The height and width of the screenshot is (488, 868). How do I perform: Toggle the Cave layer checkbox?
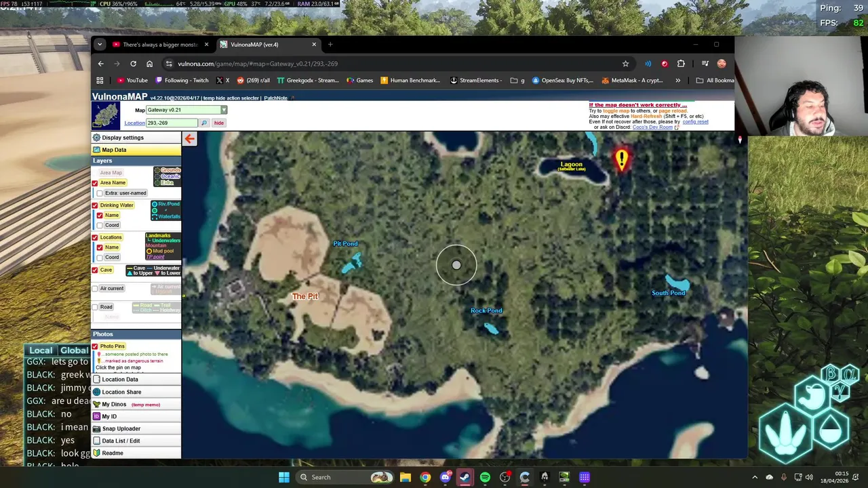pos(95,270)
